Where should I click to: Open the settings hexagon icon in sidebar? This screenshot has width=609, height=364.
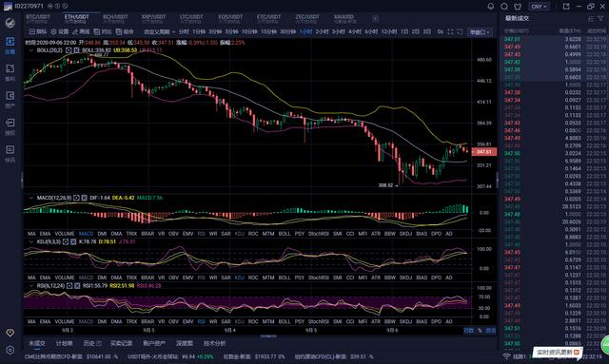(x=10, y=350)
